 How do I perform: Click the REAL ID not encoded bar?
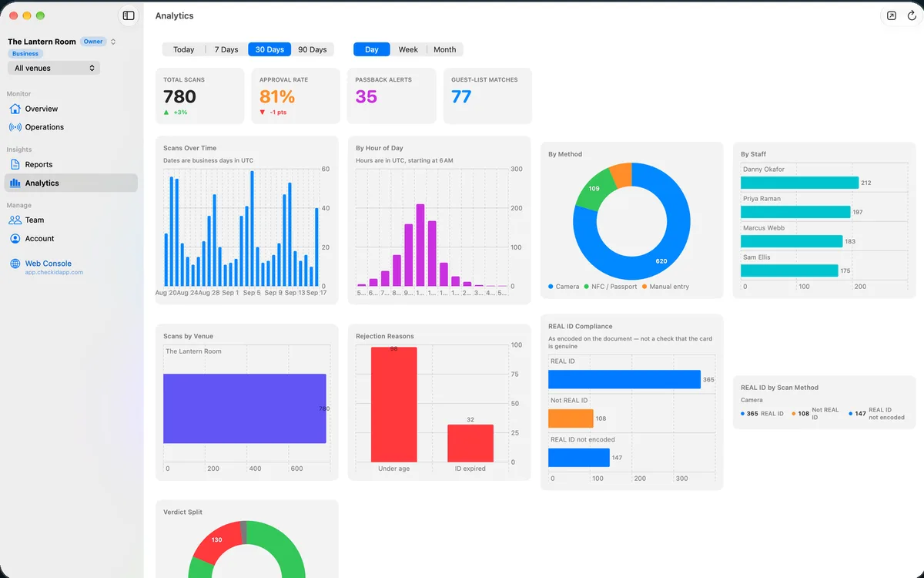point(579,458)
